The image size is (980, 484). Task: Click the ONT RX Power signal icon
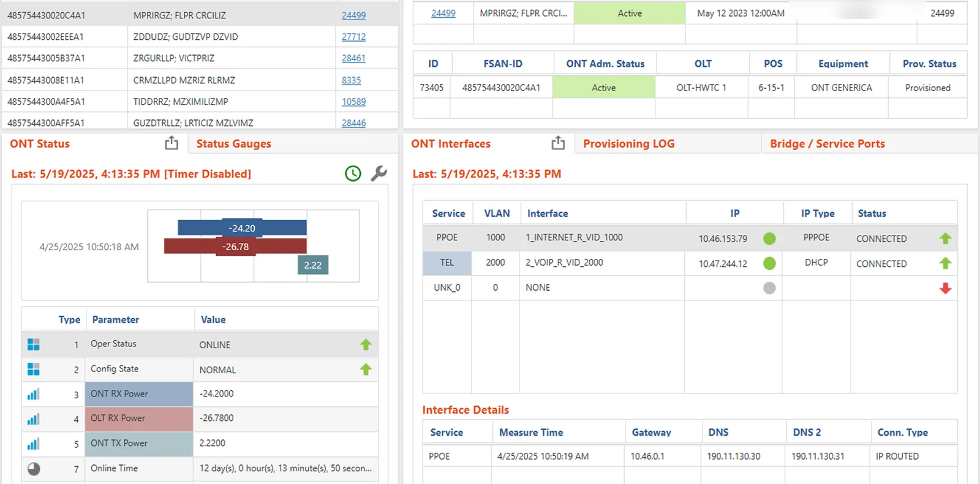coord(33,394)
